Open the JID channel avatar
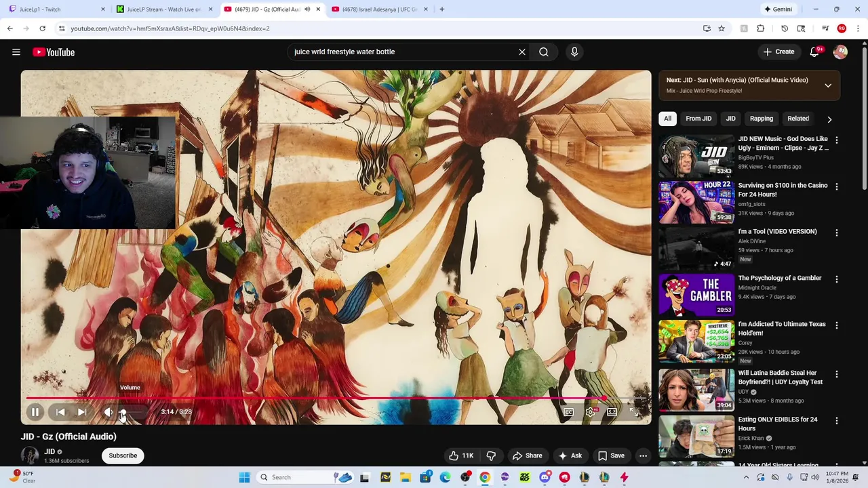 point(30,455)
